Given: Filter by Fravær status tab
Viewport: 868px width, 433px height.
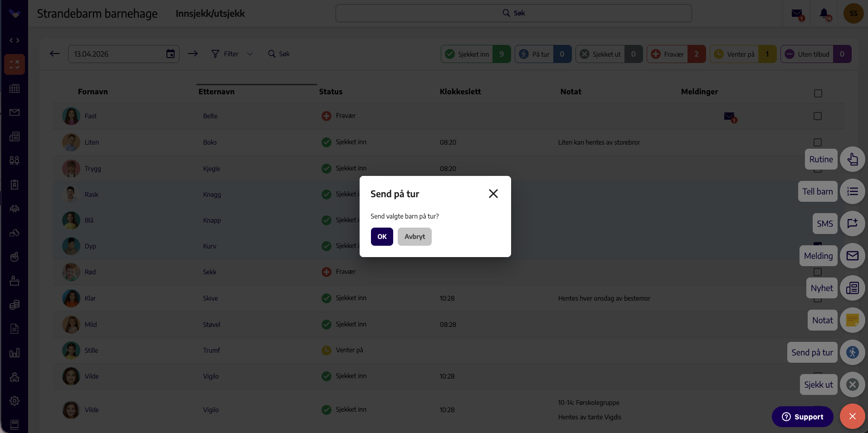Looking at the screenshot, I should [676, 54].
